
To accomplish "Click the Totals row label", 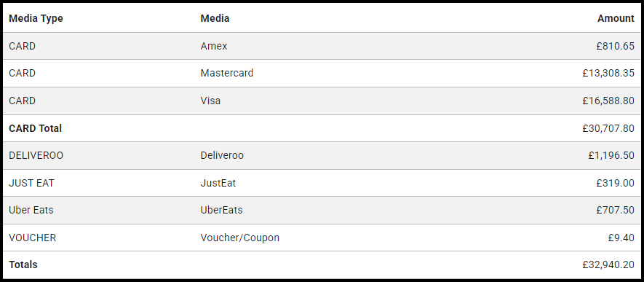I will [23, 265].
